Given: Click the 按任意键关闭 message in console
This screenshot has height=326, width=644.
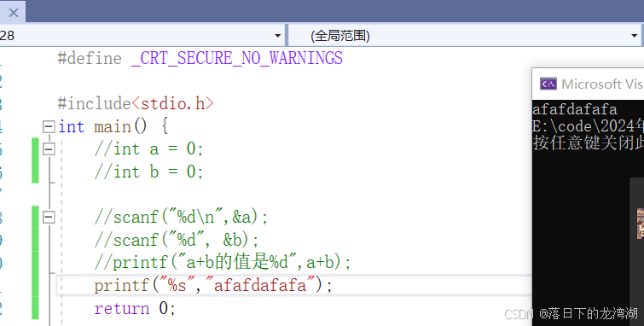Looking at the screenshot, I should click(589, 143).
